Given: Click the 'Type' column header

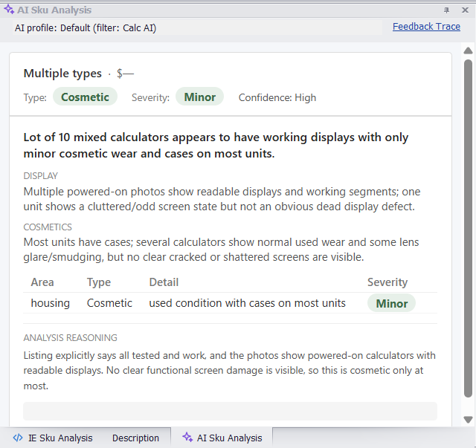Looking at the screenshot, I should 99,282.
